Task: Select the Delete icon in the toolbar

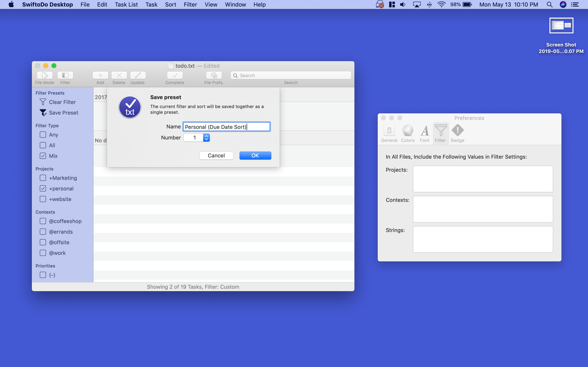Action: click(x=119, y=75)
